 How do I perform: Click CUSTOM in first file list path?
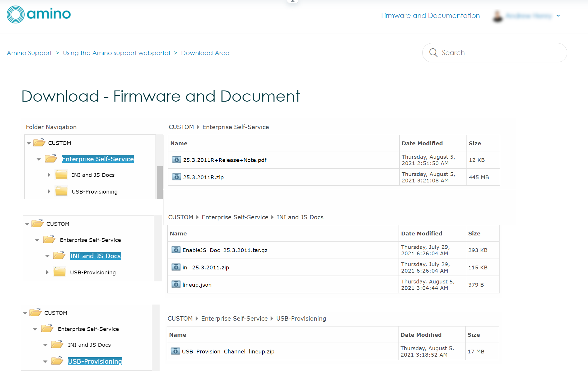[x=181, y=127]
